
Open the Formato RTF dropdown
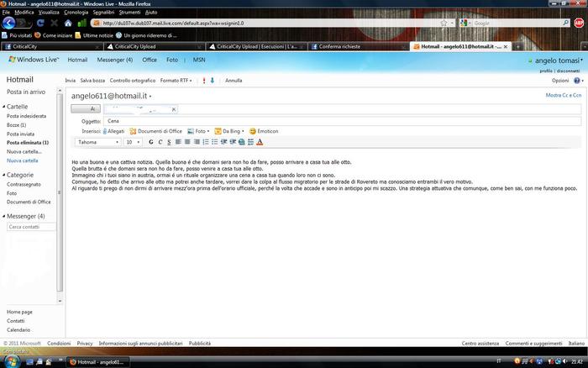click(x=176, y=81)
